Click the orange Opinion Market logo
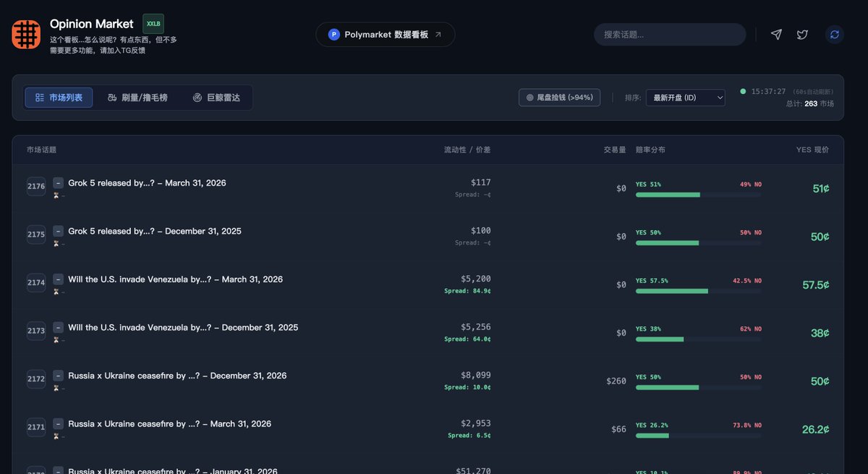868x474 pixels. click(26, 35)
